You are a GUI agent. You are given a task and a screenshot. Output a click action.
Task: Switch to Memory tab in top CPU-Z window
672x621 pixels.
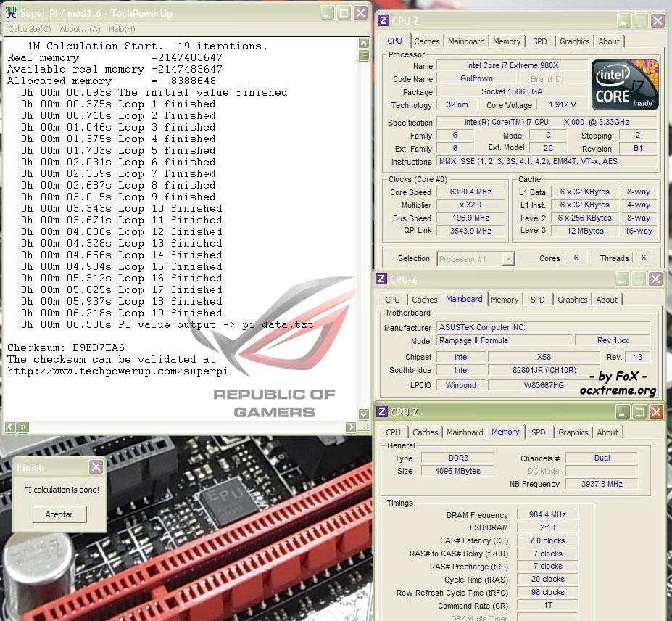[x=507, y=41]
